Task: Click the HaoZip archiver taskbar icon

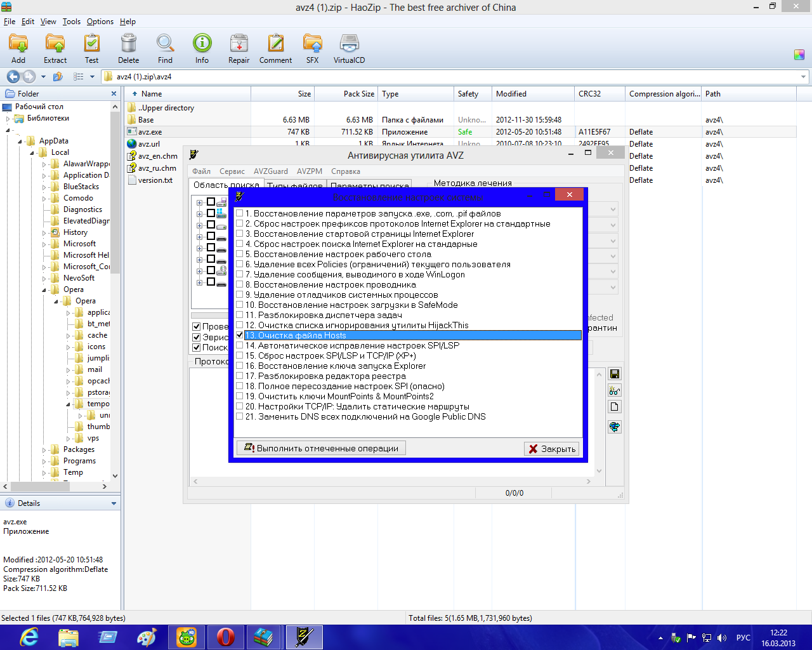Action: (x=264, y=637)
